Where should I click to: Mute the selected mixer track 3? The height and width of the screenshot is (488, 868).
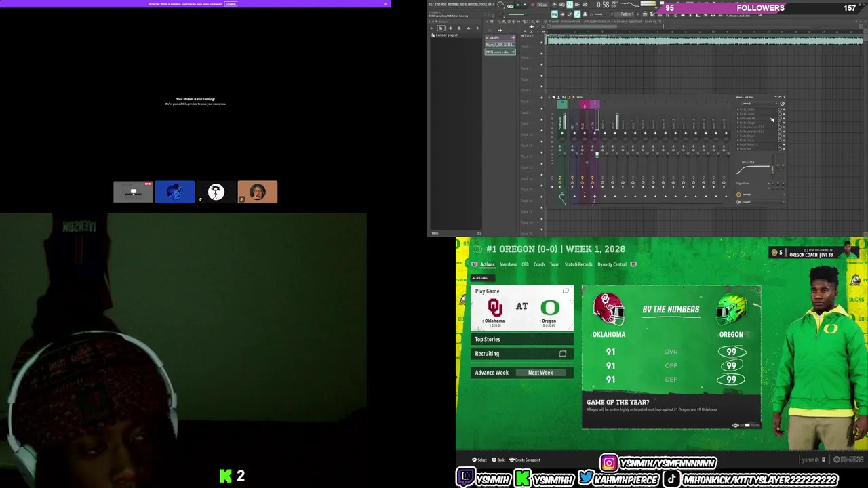tap(595, 133)
